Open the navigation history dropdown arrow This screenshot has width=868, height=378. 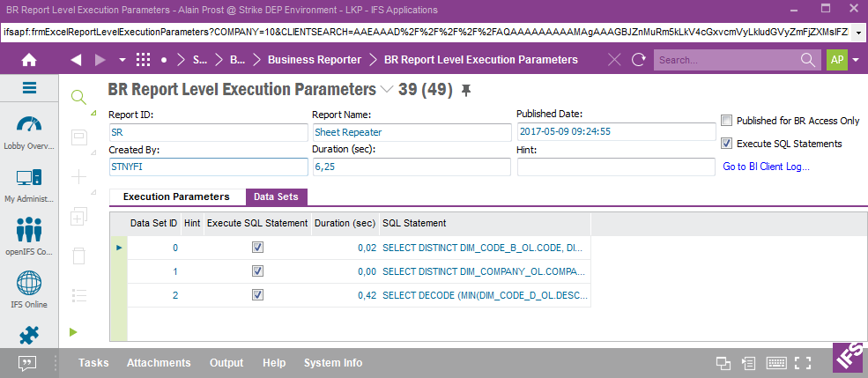point(122,60)
